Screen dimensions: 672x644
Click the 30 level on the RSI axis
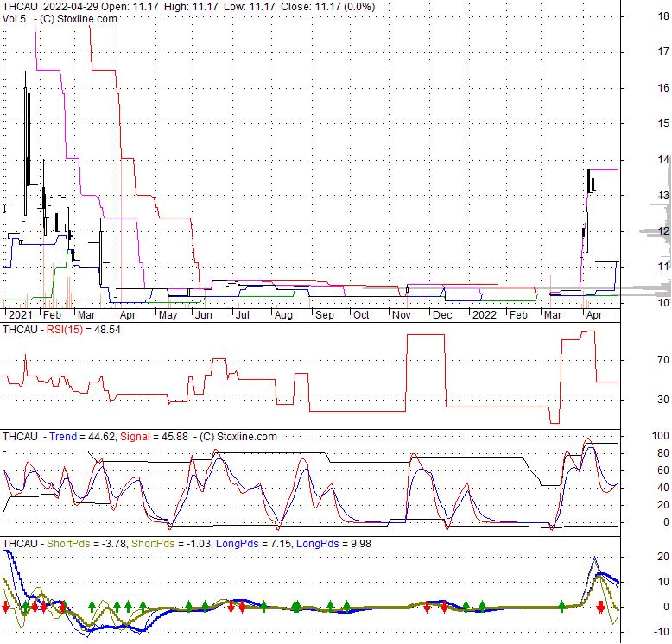[663, 400]
